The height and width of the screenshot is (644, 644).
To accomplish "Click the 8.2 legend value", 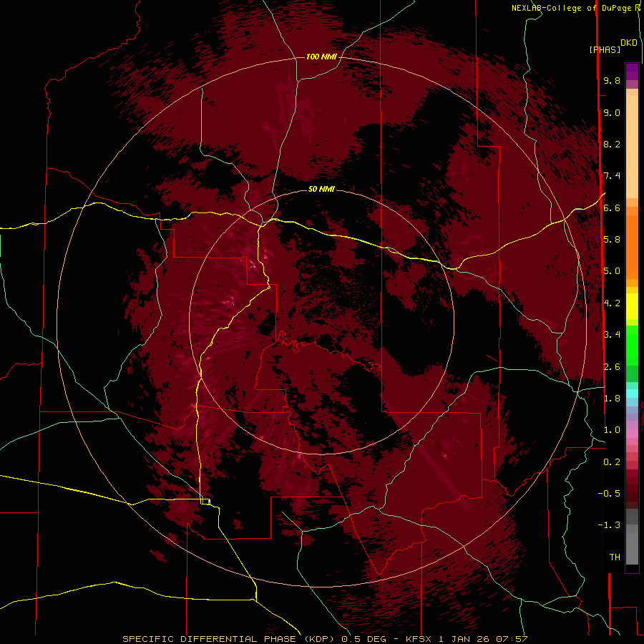I will tap(612, 144).
